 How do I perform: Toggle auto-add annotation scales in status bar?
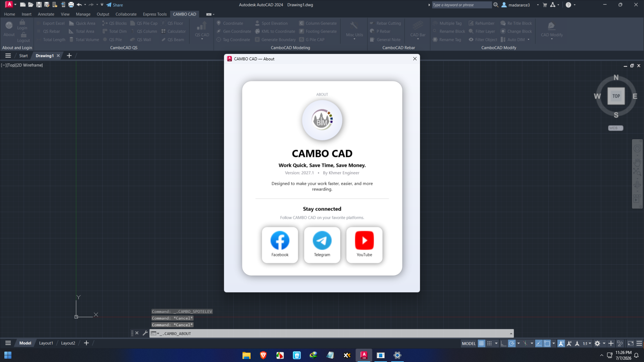(x=569, y=343)
